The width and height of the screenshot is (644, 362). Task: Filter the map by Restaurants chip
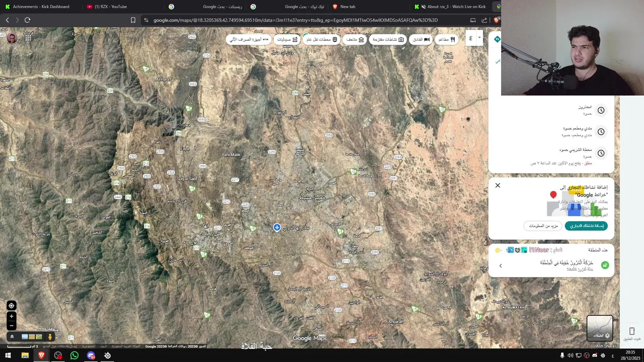[446, 39]
